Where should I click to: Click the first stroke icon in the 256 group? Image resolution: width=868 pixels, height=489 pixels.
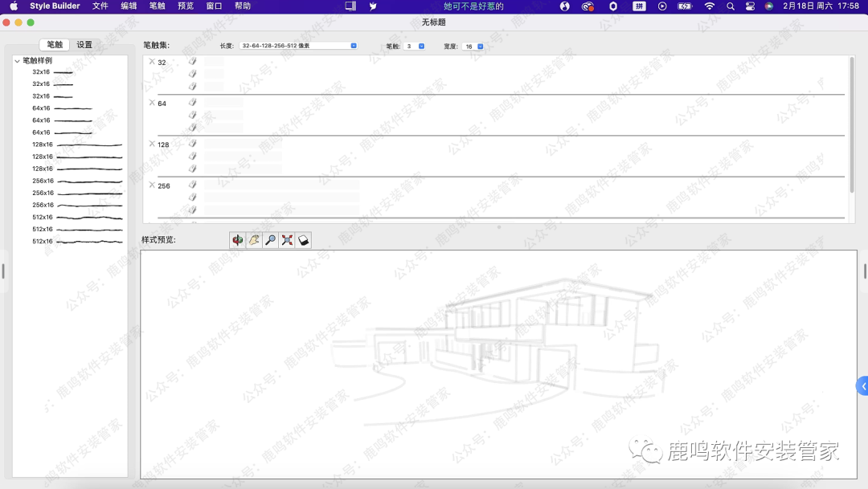(192, 185)
